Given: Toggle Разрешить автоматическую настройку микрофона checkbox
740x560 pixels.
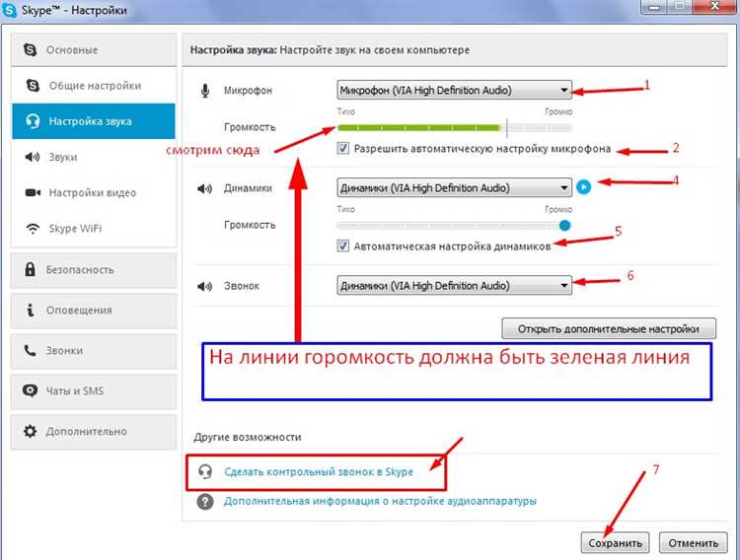Looking at the screenshot, I should click(343, 148).
